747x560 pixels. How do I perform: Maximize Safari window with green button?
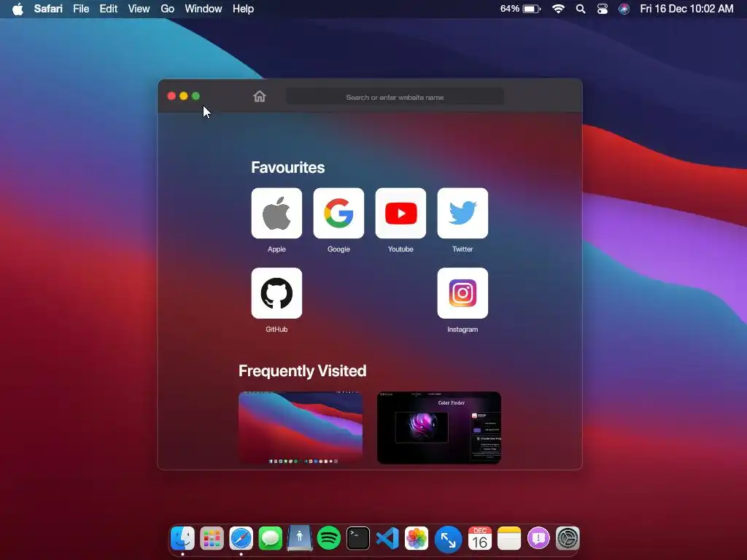[x=196, y=96]
